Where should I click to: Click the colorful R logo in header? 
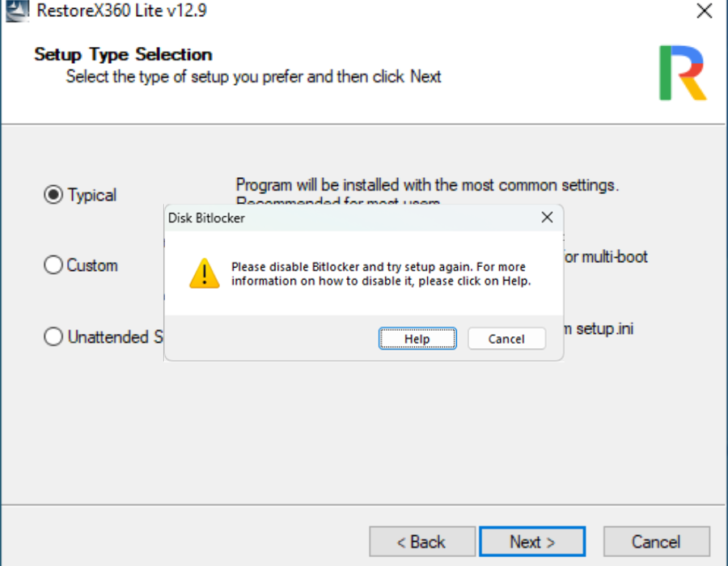pyautogui.click(x=683, y=73)
